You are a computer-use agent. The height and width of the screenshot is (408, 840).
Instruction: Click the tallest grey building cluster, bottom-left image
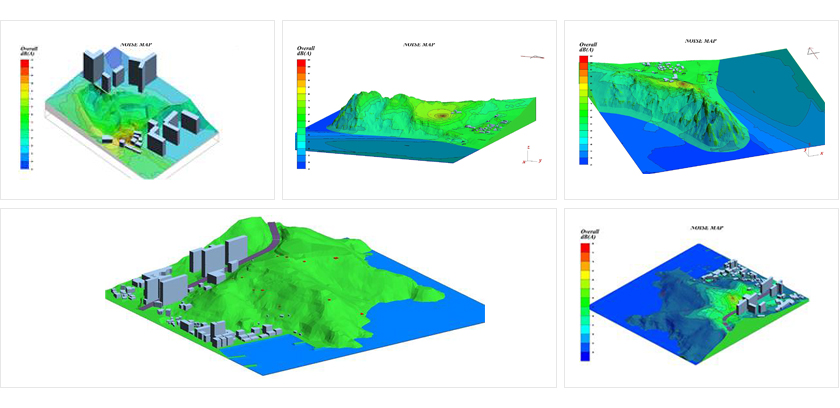pos(212,260)
